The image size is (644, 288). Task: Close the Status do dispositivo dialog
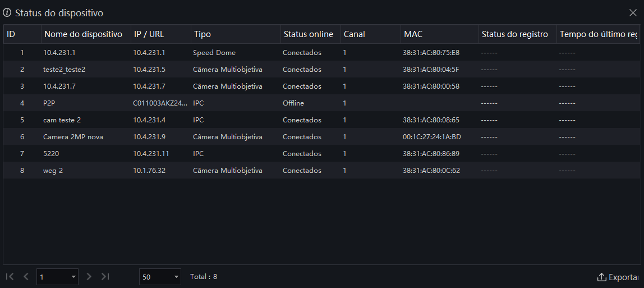tap(633, 13)
